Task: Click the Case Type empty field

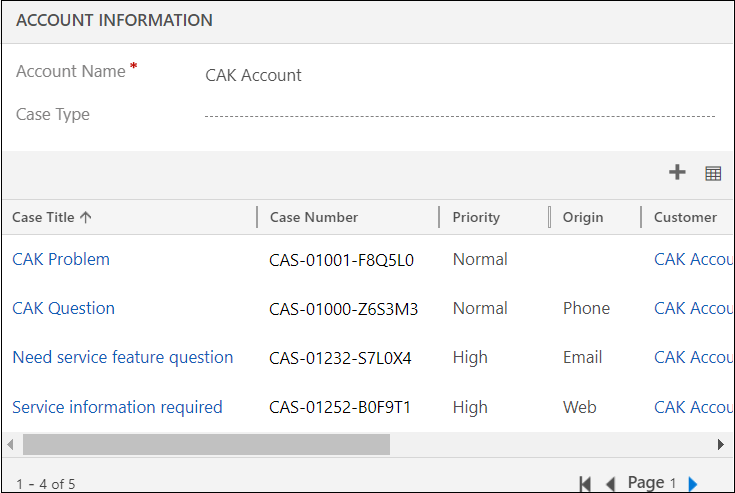Action: pyautogui.click(x=460, y=116)
